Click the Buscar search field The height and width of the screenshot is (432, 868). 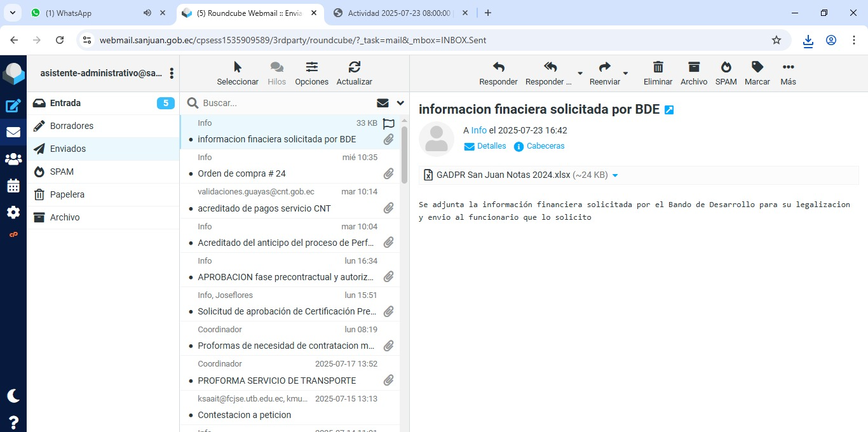286,103
